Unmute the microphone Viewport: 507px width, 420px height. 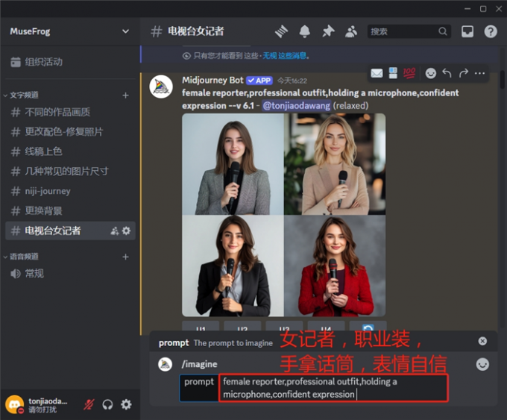coord(89,404)
